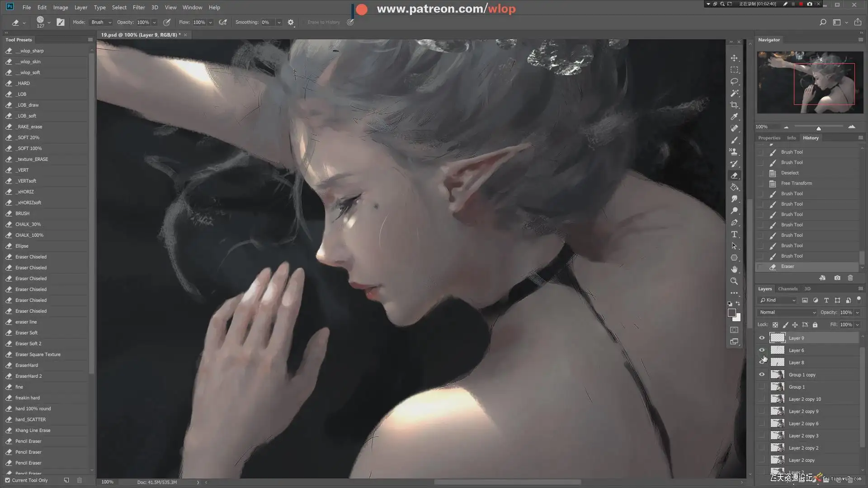Select the Hand tool
Image resolution: width=868 pixels, height=488 pixels.
tap(734, 269)
